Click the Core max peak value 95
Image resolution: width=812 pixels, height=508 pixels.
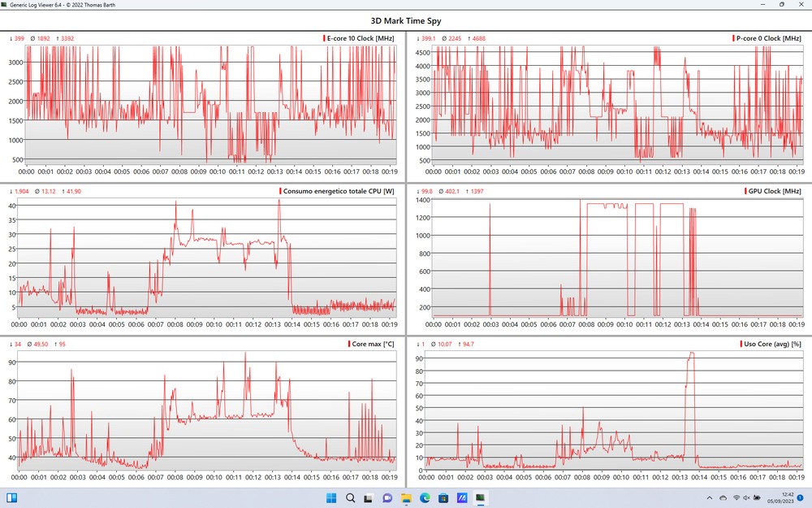(x=63, y=344)
